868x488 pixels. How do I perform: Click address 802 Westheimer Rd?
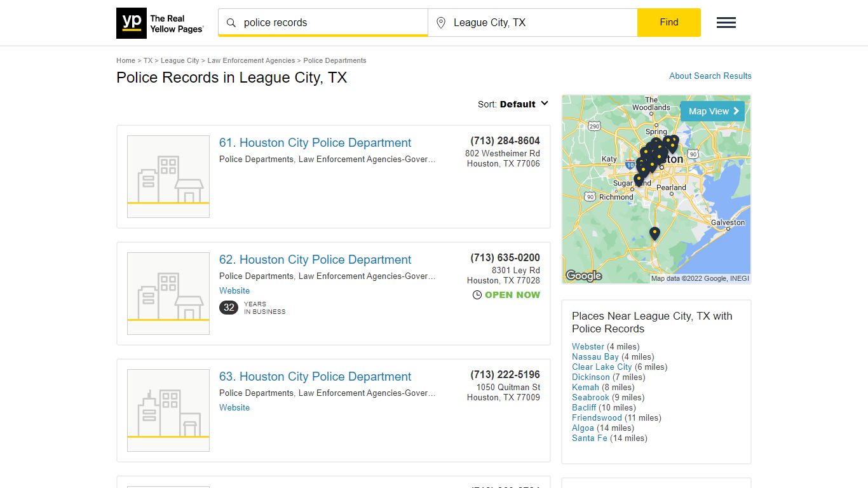[503, 153]
